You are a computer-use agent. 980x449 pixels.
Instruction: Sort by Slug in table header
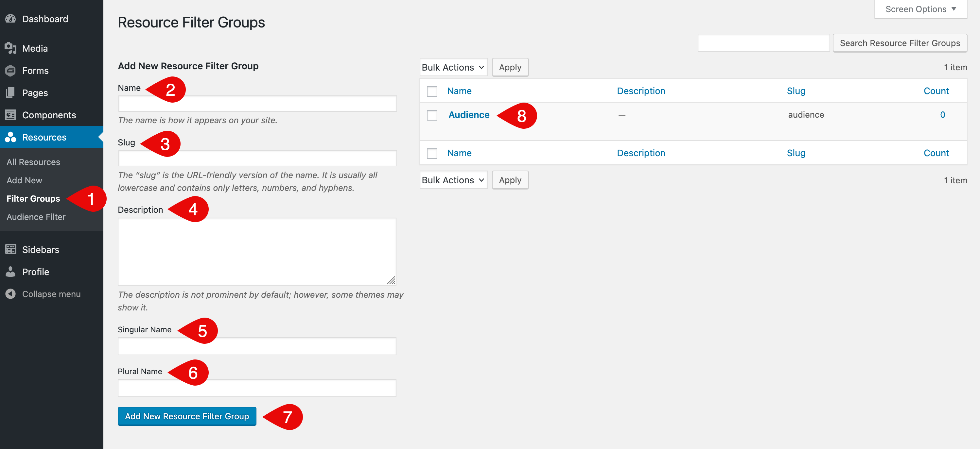click(796, 91)
